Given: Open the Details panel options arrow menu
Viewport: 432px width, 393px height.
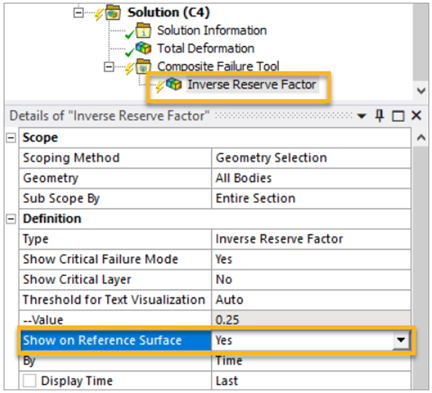Looking at the screenshot, I should 361,116.
